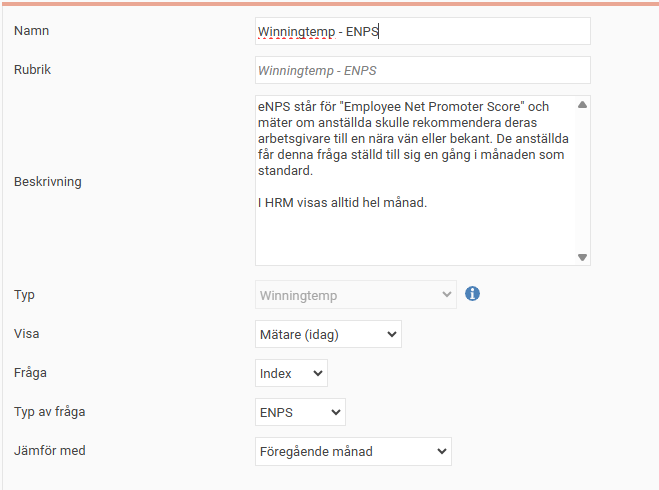Open the Fråga dropdown set to Index
Image resolution: width=659 pixels, height=490 pixels.
291,373
